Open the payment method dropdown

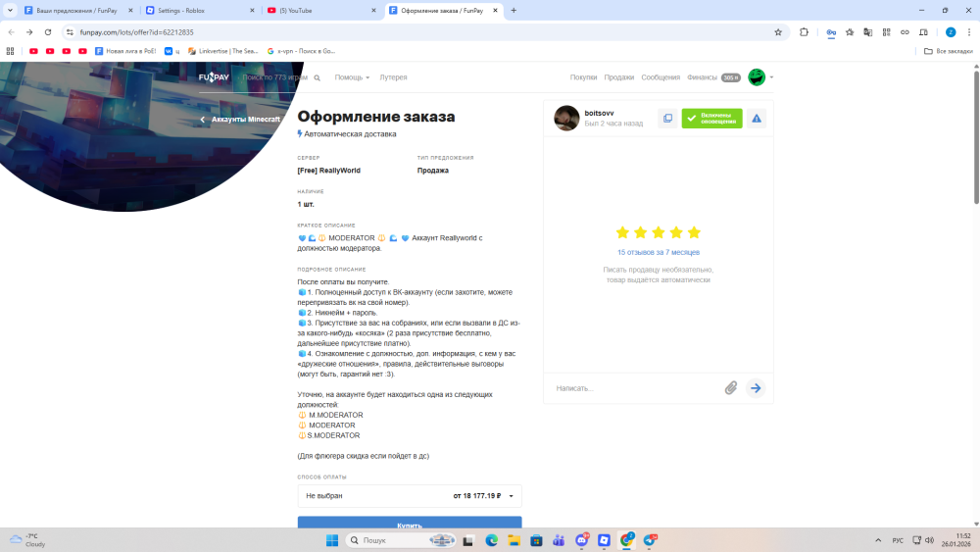(x=410, y=496)
